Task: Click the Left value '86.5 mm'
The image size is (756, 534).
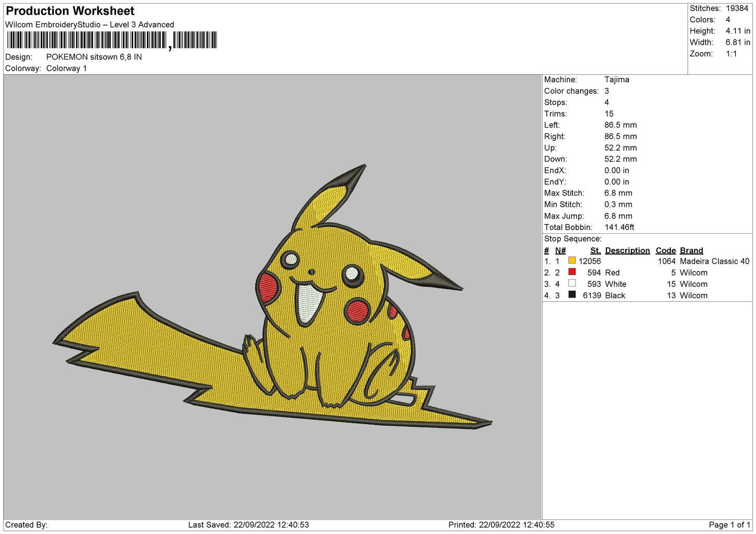Action: [x=620, y=125]
